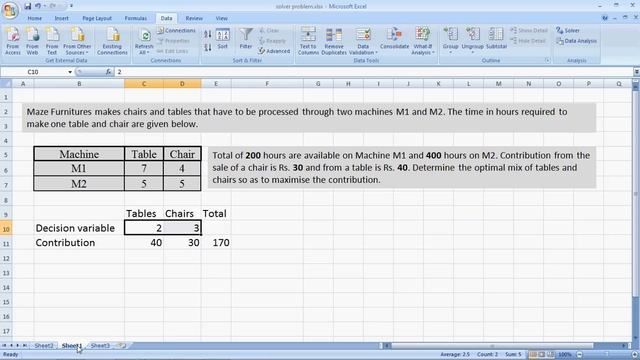Image resolution: width=640 pixels, height=360 pixels.
Task: Click the zoom out minus button
Action: click(x=580, y=355)
